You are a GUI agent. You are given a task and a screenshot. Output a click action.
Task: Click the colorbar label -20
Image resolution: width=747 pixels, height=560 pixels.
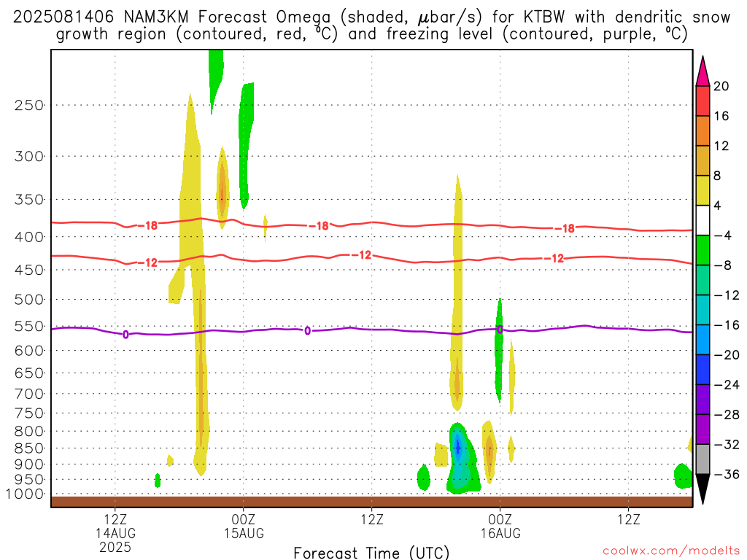coord(727,355)
